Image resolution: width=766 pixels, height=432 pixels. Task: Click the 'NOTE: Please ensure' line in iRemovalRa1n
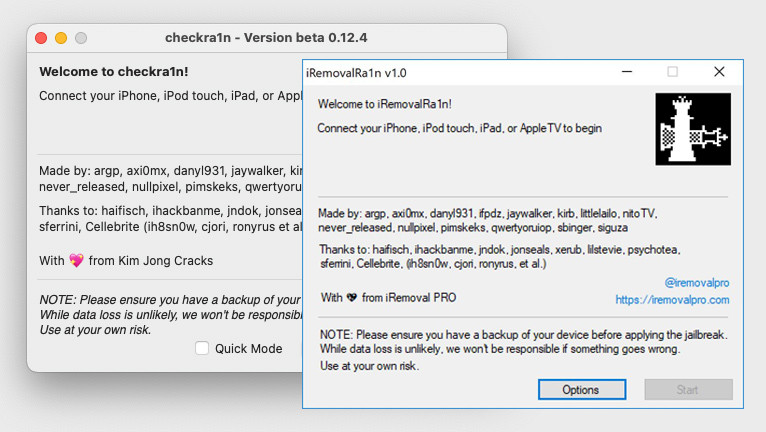[524, 335]
